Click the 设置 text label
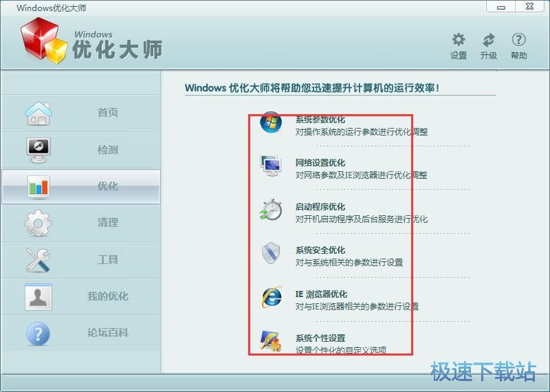 (459, 56)
